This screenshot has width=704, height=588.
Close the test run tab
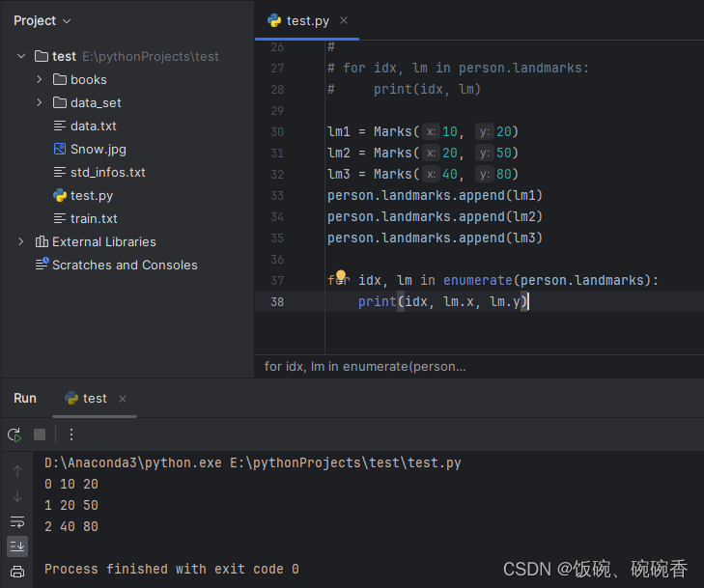pos(123,399)
